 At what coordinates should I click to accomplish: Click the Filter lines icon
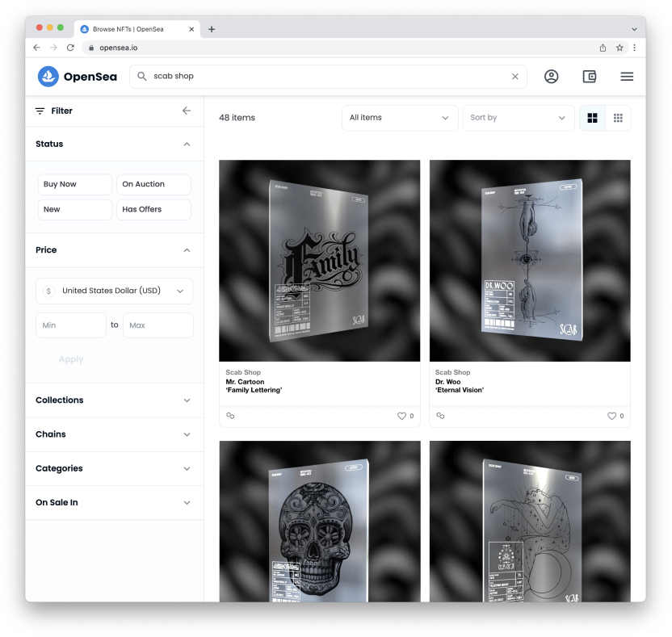click(x=40, y=111)
